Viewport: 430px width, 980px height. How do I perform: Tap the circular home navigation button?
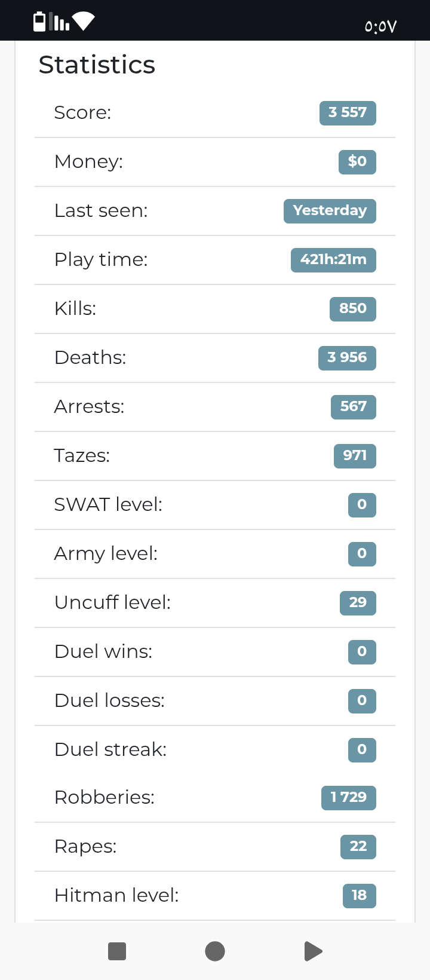(215, 951)
